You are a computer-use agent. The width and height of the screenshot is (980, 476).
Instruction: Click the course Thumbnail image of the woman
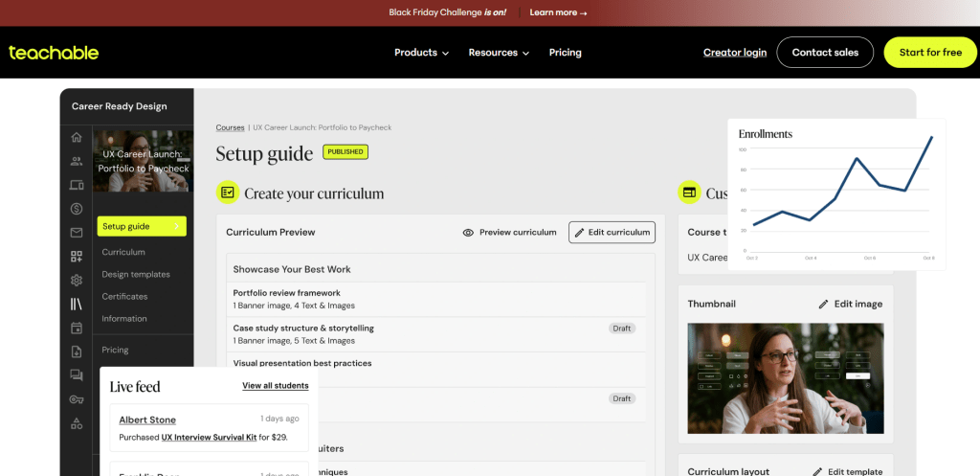(786, 378)
